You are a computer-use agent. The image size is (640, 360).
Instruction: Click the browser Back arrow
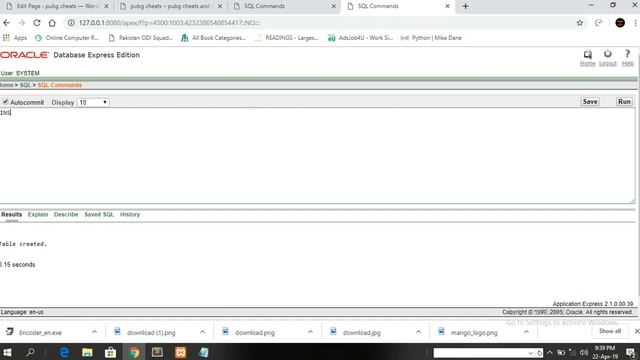7,23
